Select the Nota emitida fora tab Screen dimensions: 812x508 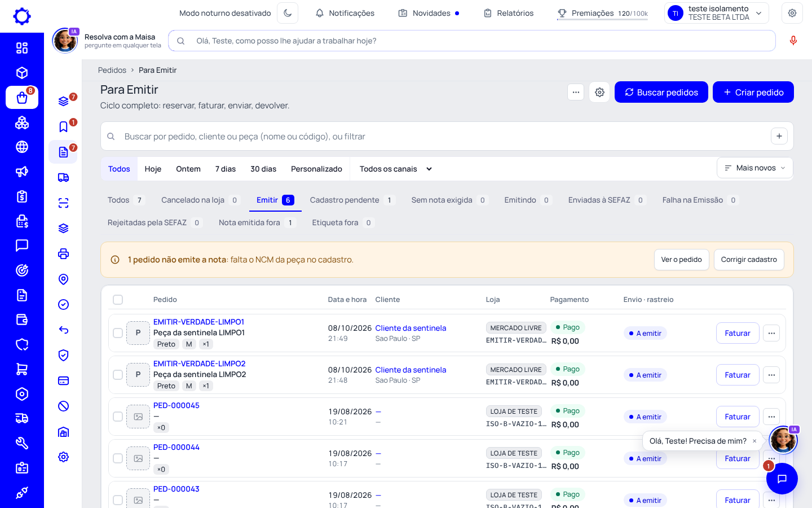[x=257, y=222]
